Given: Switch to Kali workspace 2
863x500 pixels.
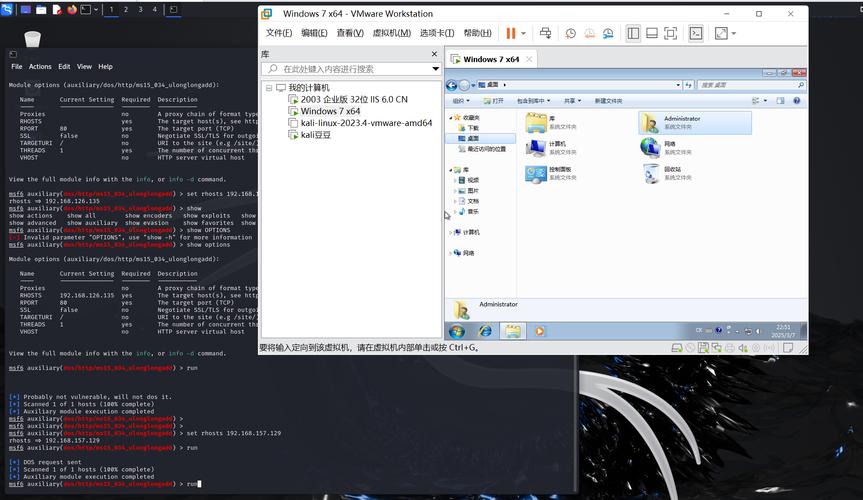Looking at the screenshot, I should pyautogui.click(x=125, y=9).
